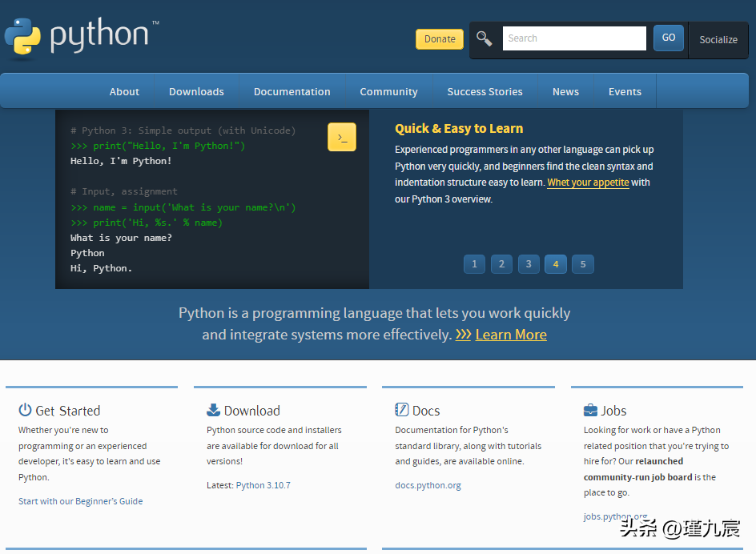Launch the interactive shell icon
The image size is (756, 554).
(342, 137)
